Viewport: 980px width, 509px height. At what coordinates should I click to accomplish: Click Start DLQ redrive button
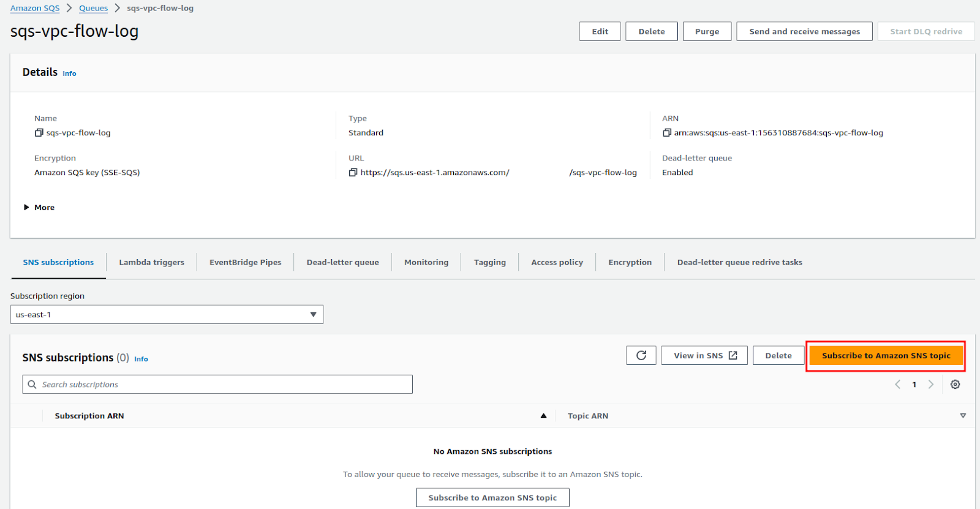coord(926,31)
